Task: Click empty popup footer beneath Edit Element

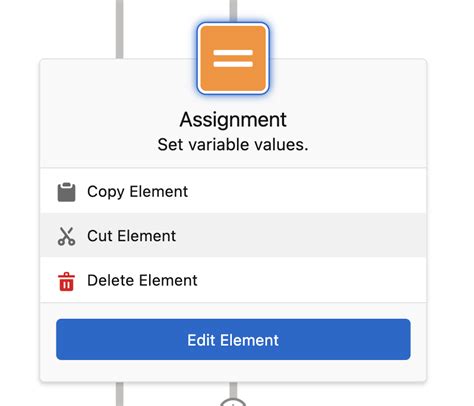Action: pyautogui.click(x=233, y=371)
